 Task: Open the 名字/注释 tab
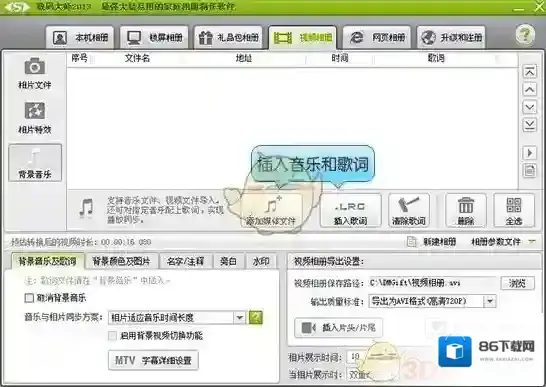coord(185,261)
